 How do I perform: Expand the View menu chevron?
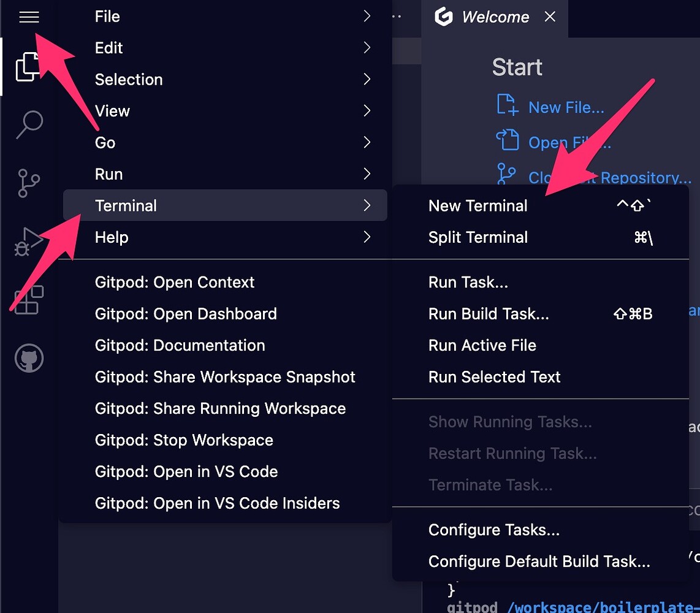coord(367,111)
